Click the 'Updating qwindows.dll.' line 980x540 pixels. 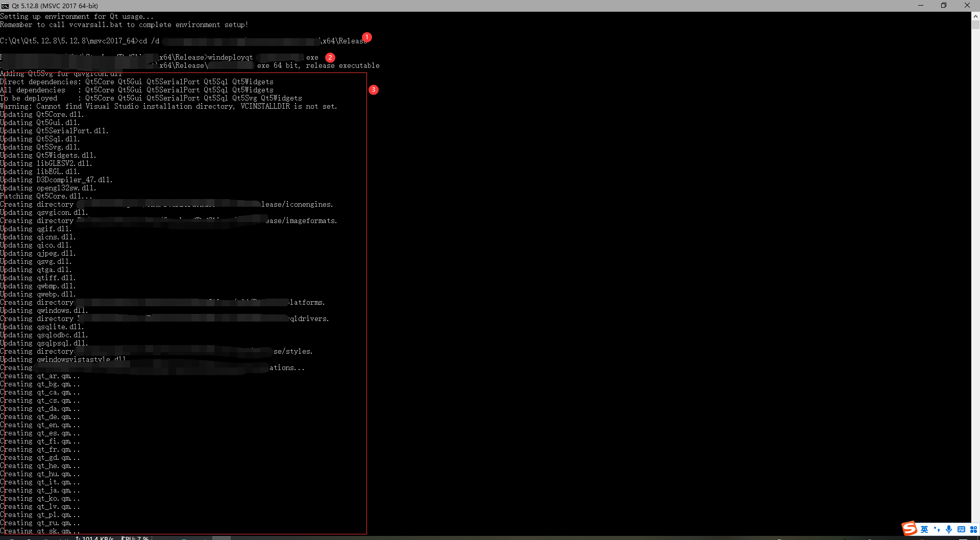click(x=44, y=311)
